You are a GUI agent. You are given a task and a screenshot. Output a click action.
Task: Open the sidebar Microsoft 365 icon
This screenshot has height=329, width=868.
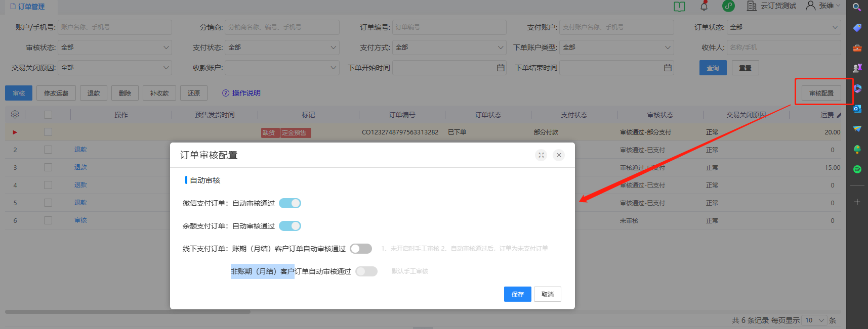(x=858, y=88)
